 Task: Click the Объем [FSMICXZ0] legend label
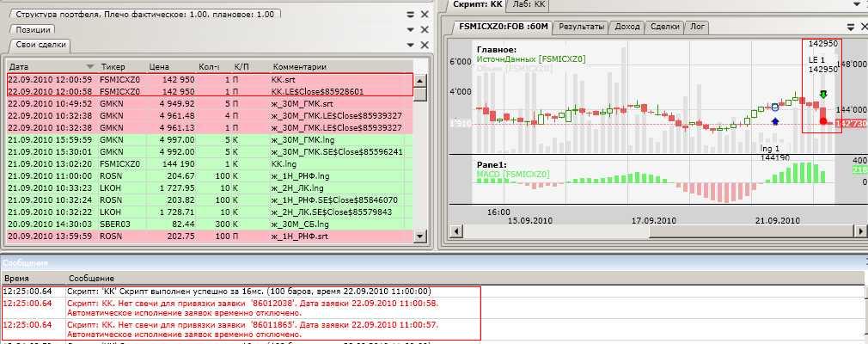click(x=514, y=68)
